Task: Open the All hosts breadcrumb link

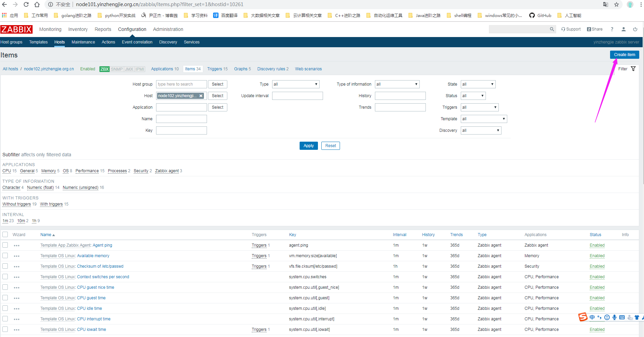Action: pyautogui.click(x=11, y=69)
